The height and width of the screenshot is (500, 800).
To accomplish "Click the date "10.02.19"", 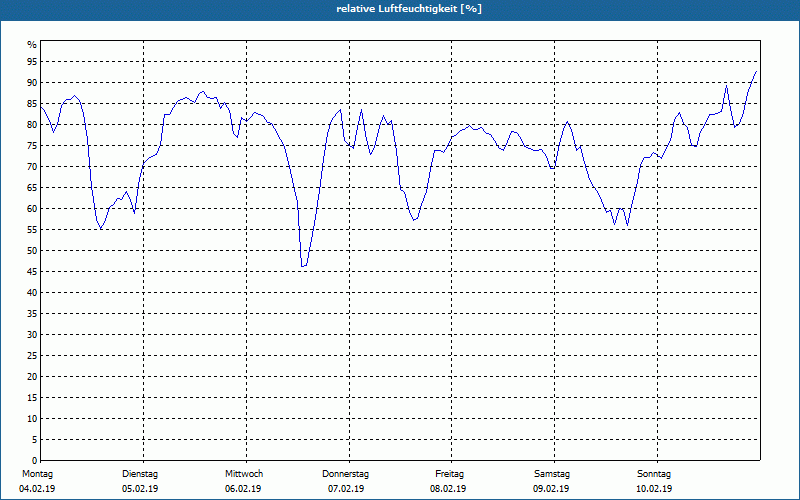I will pyautogui.click(x=654, y=489).
